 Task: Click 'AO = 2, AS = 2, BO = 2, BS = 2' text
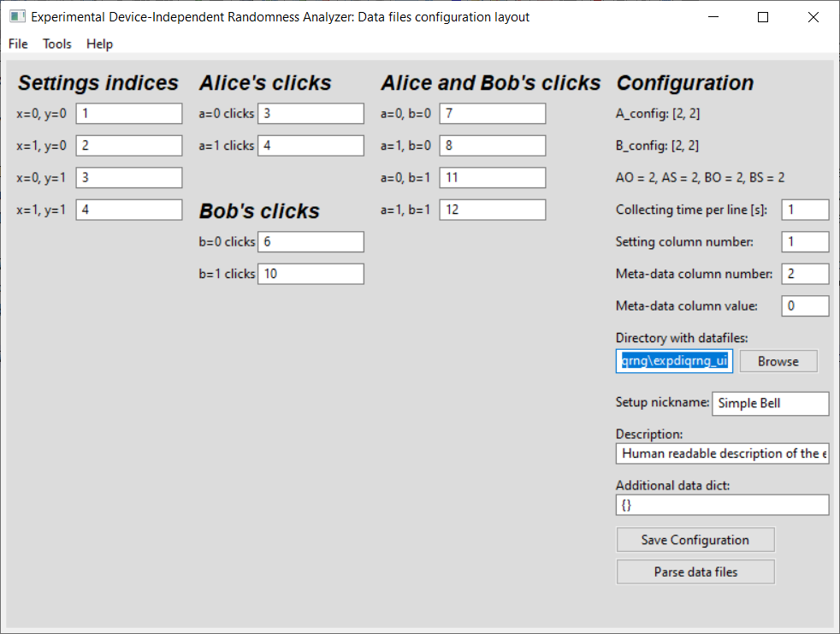point(700,177)
